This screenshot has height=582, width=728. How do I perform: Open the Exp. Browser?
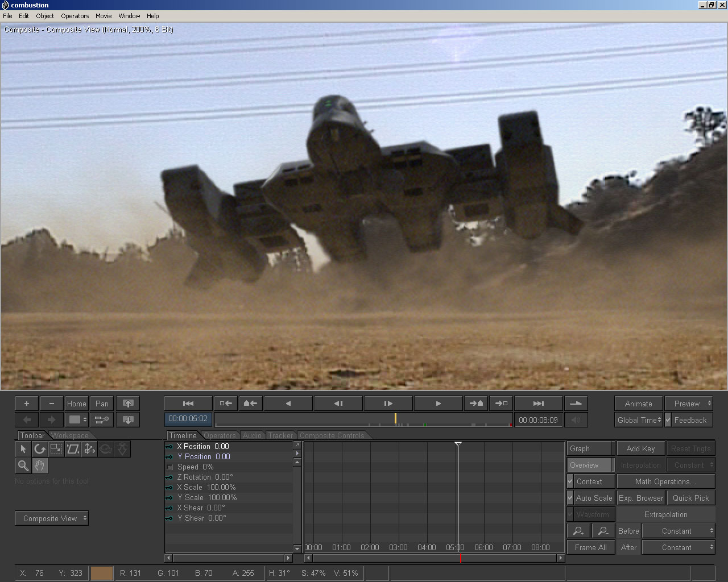[640, 498]
